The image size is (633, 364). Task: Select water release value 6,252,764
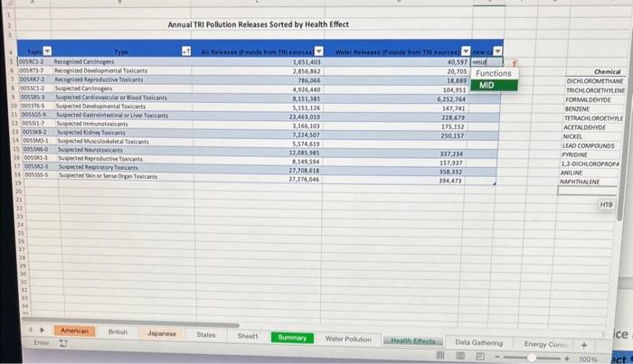[451, 99]
